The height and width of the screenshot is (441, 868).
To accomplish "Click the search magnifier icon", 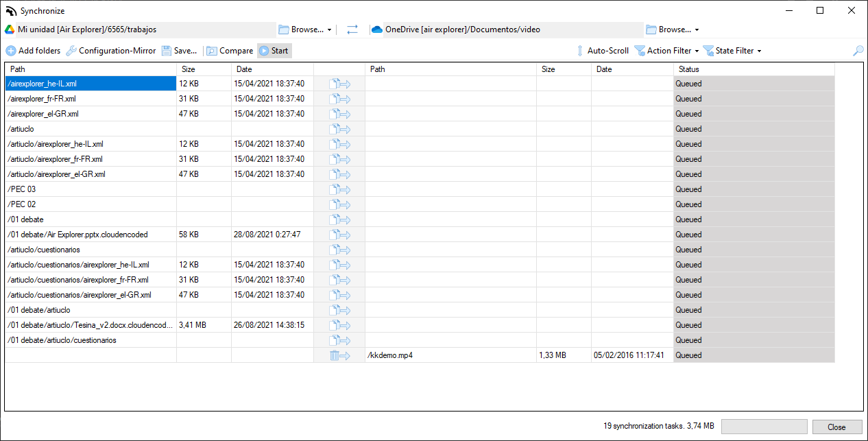I will 858,51.
